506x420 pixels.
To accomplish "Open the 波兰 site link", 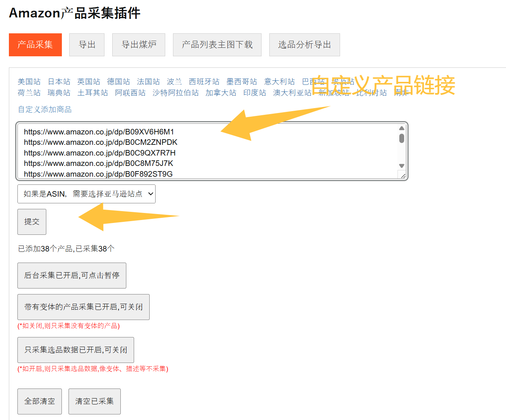I will click(x=174, y=81).
